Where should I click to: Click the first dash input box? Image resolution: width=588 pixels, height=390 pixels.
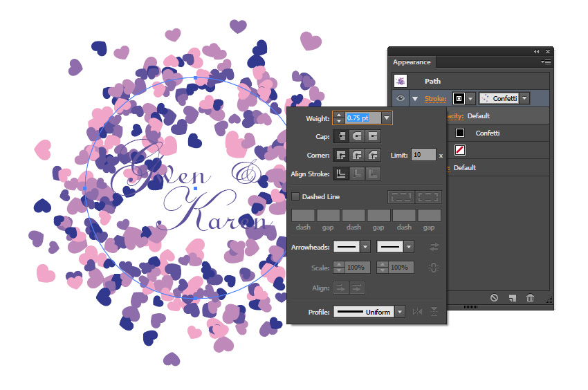point(303,215)
